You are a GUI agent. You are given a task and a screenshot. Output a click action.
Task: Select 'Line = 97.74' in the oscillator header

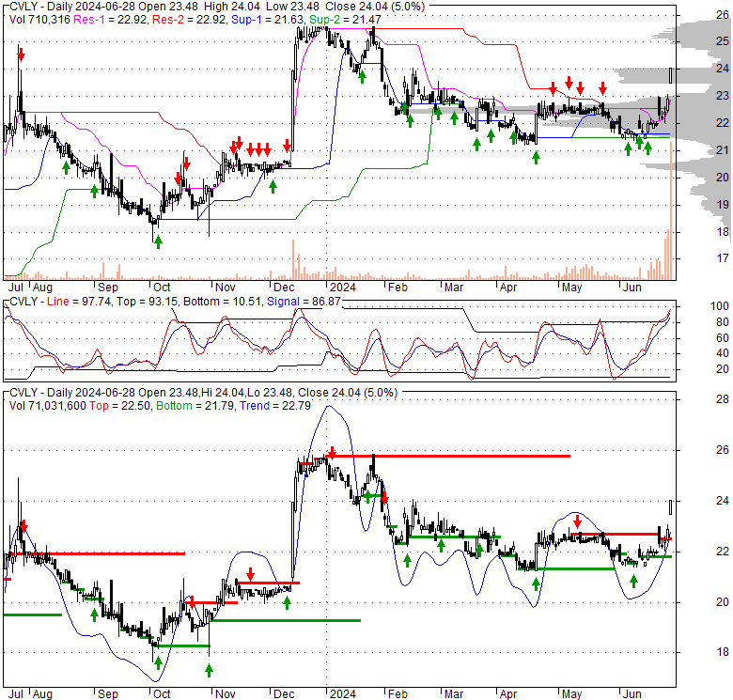pyautogui.click(x=79, y=302)
